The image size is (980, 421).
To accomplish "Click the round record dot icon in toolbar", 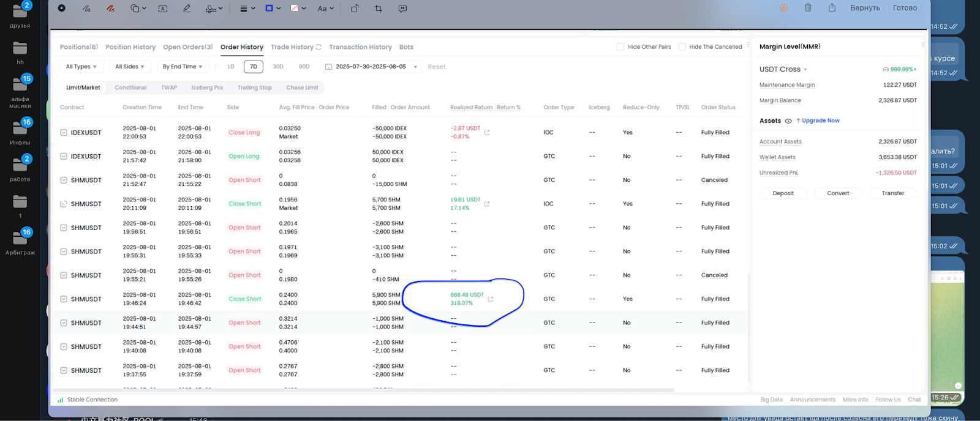I will point(61,8).
